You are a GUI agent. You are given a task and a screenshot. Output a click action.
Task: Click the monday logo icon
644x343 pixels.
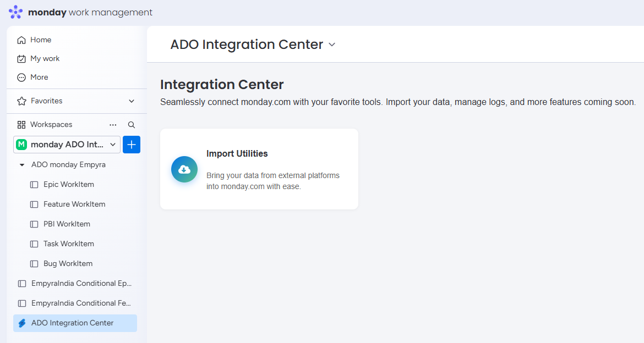coord(15,12)
